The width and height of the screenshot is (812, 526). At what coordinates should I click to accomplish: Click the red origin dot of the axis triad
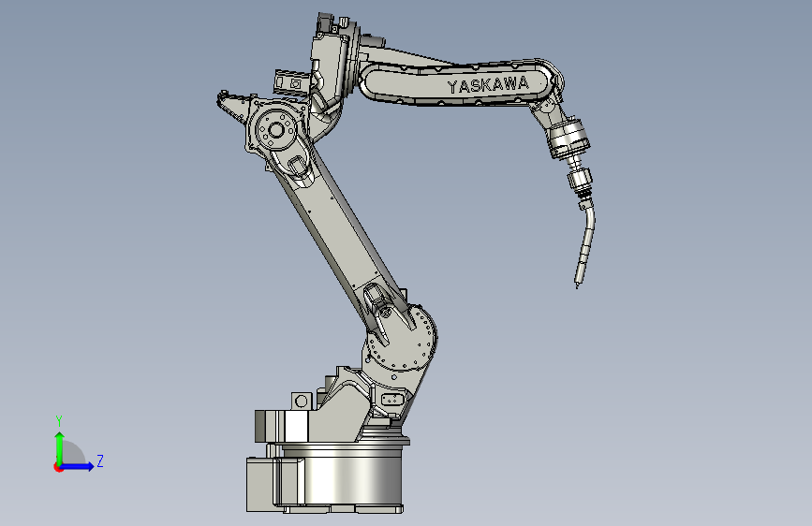58,467
